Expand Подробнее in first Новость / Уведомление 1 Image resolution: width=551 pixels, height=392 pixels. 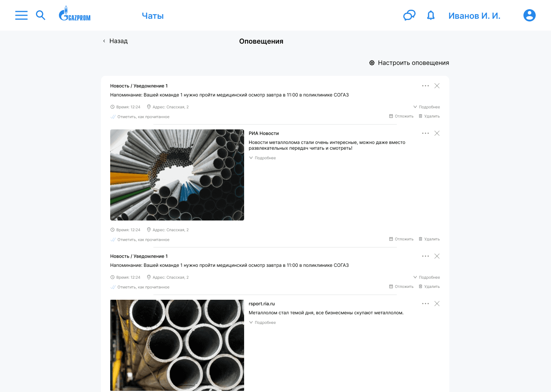(x=427, y=107)
